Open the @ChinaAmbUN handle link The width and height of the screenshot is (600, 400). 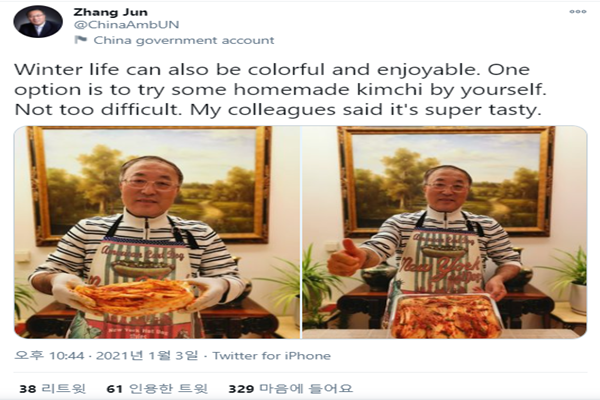tap(127, 24)
